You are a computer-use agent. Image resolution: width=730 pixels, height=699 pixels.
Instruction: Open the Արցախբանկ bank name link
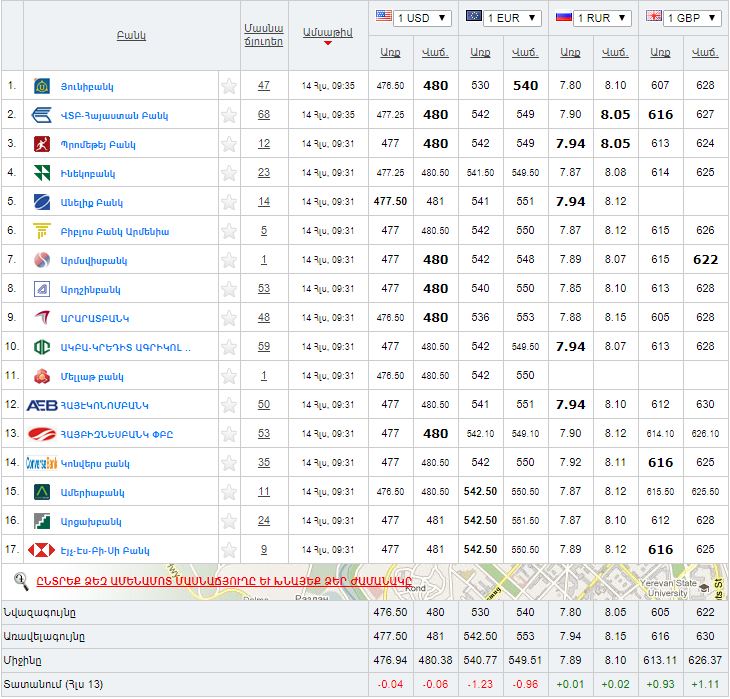[91, 521]
